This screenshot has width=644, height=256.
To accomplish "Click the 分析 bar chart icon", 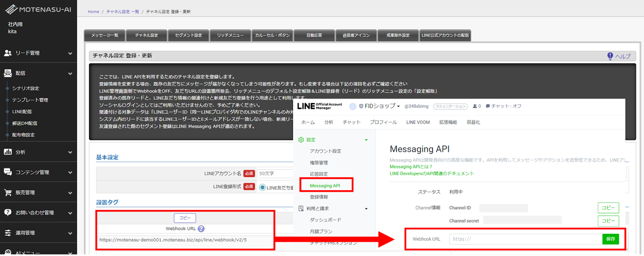I will pos(8,152).
